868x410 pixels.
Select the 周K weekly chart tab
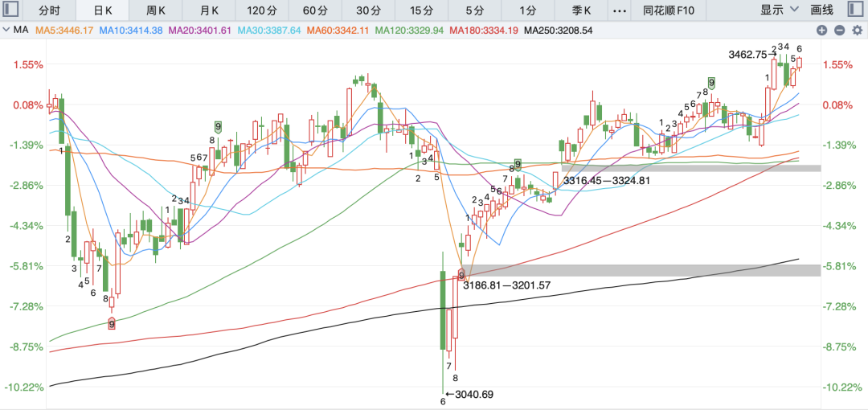click(156, 10)
